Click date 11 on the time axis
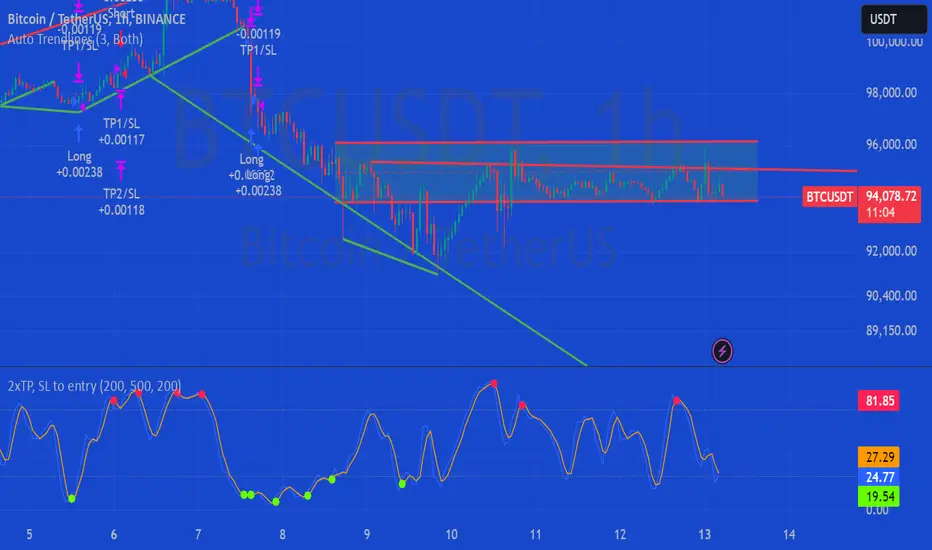The image size is (932, 550). coord(536,535)
